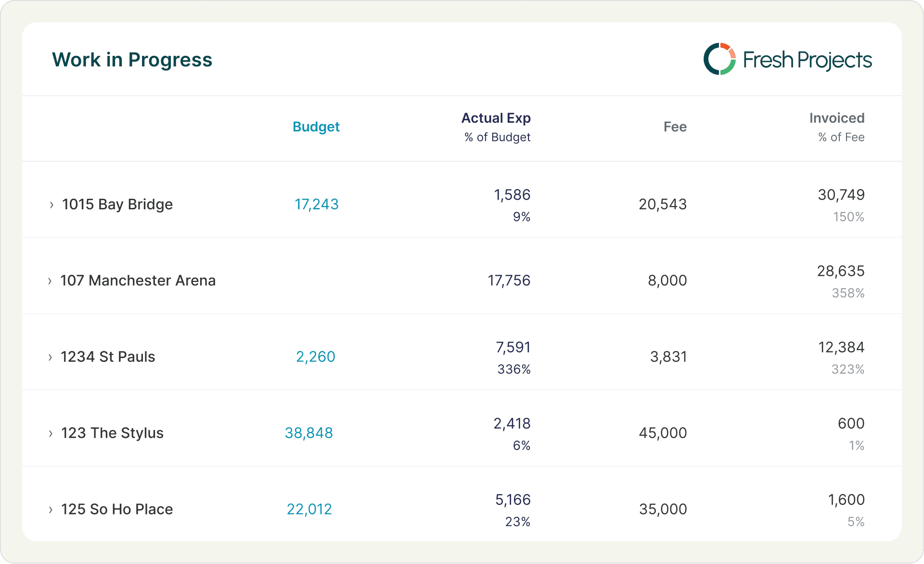Click the Work in Progress title
This screenshot has height=564, width=924.
click(132, 60)
